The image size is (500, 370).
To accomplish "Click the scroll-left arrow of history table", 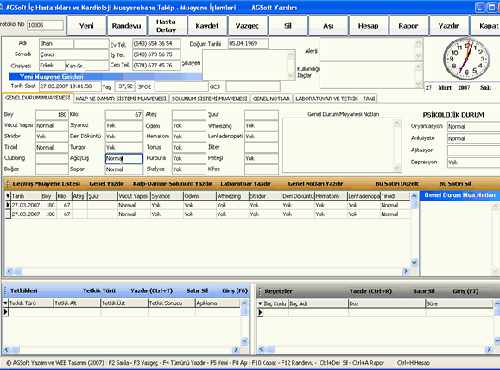I will pyautogui.click(x=9, y=271).
